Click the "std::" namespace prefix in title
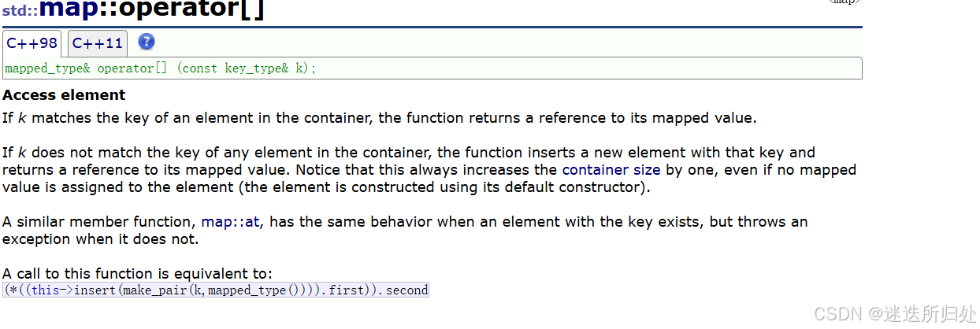The width and height of the screenshot is (980, 329). coord(20,12)
